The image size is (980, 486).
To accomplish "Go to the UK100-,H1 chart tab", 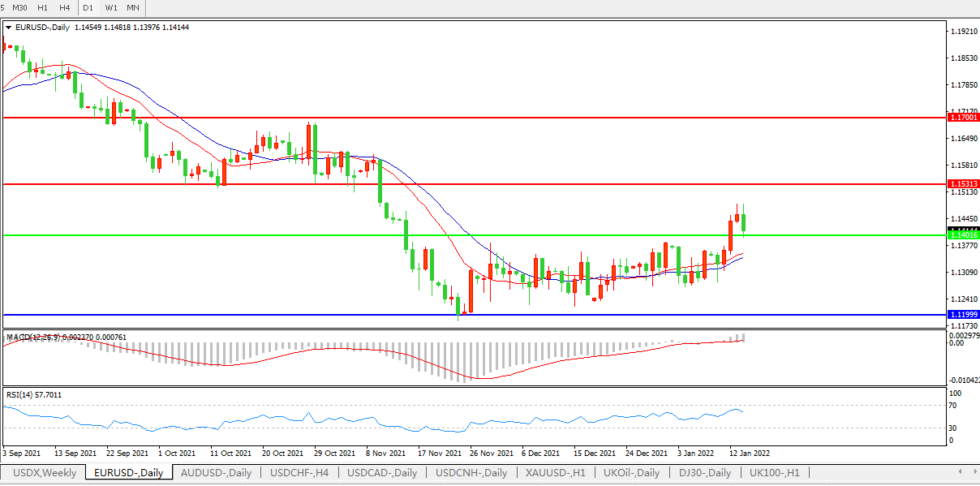I will (x=774, y=472).
